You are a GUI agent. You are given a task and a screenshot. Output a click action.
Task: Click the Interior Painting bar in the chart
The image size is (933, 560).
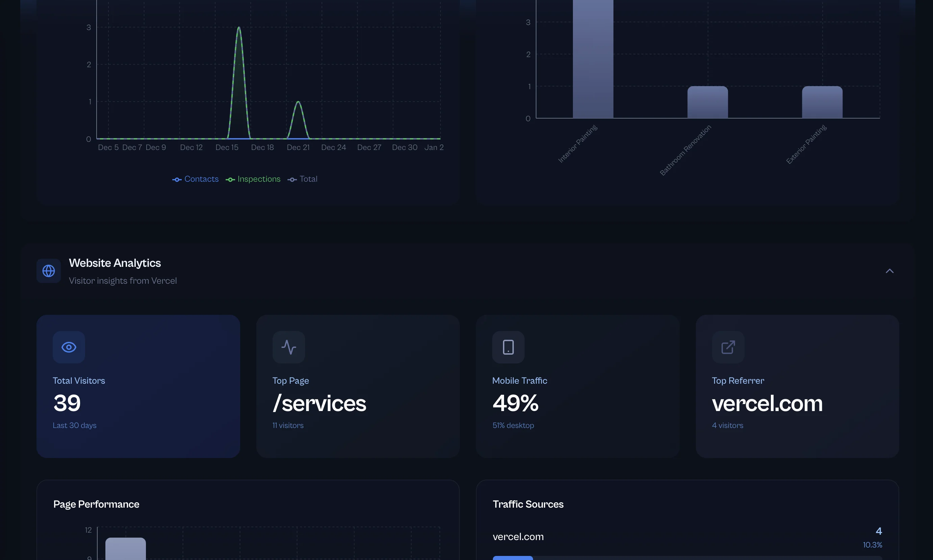(x=592, y=60)
